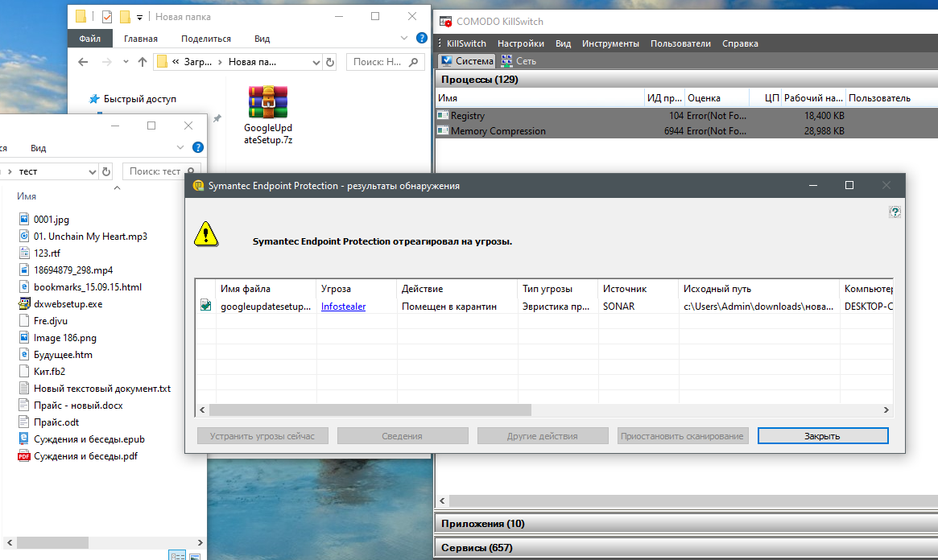Open Настройки menu in KillSwitch
Viewport: 938px width, 560px height.
click(520, 43)
